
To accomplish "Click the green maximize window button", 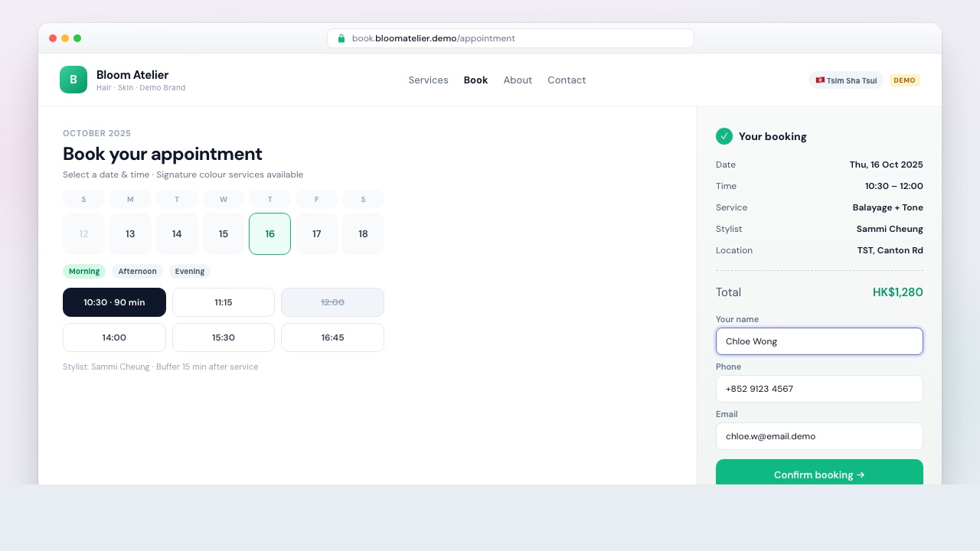I will tap(77, 38).
